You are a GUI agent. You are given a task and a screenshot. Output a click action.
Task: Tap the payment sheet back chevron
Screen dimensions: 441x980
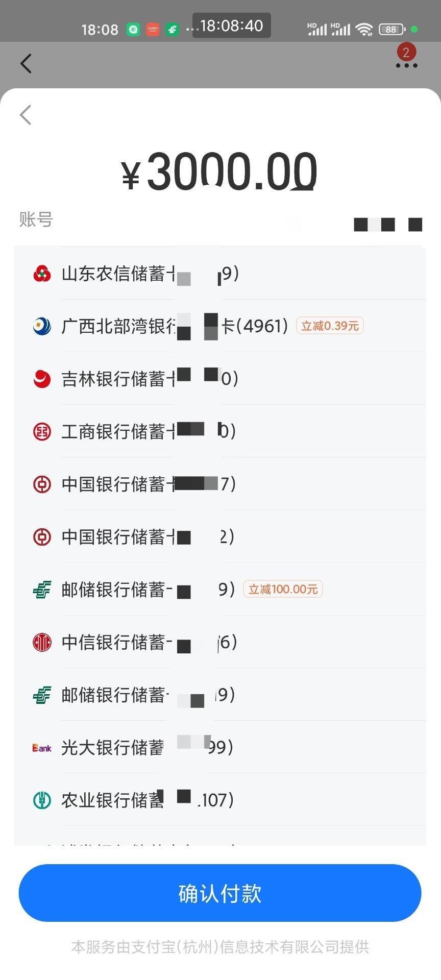[x=26, y=115]
